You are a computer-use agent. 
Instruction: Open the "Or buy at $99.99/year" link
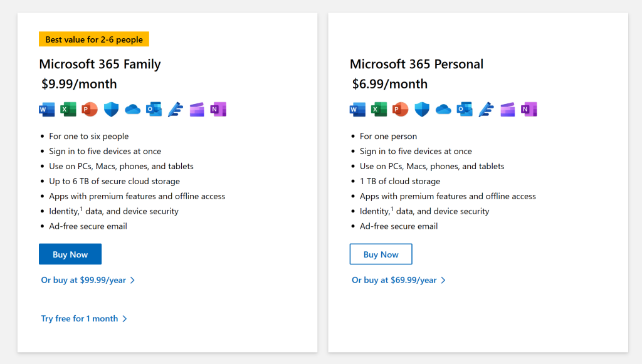[88, 280]
